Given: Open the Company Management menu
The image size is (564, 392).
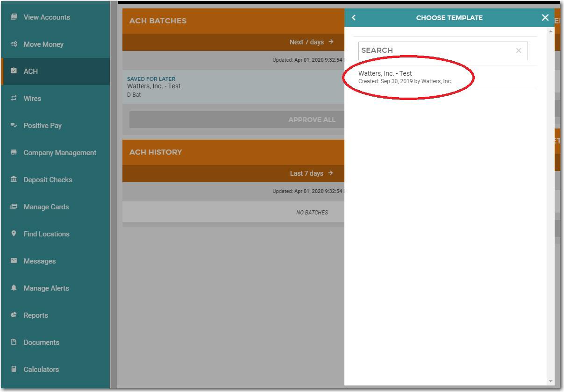Looking at the screenshot, I should coord(60,153).
